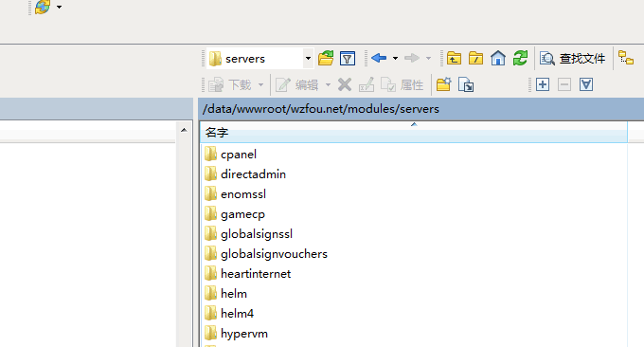Go to the home directory icon

pyautogui.click(x=498, y=59)
